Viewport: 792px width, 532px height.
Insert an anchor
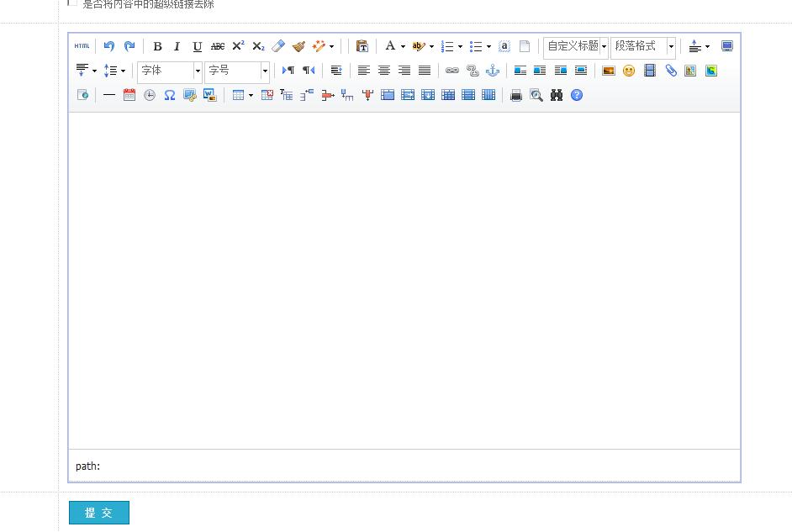tap(493, 71)
